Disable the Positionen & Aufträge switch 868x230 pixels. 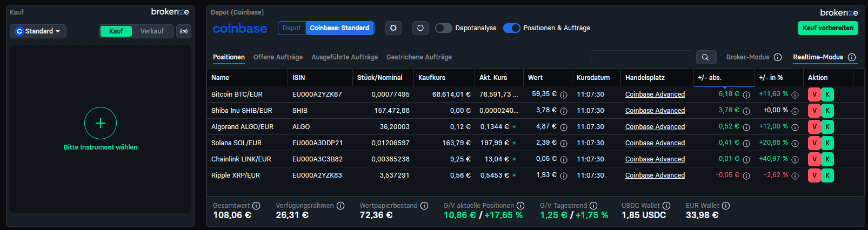[512, 28]
